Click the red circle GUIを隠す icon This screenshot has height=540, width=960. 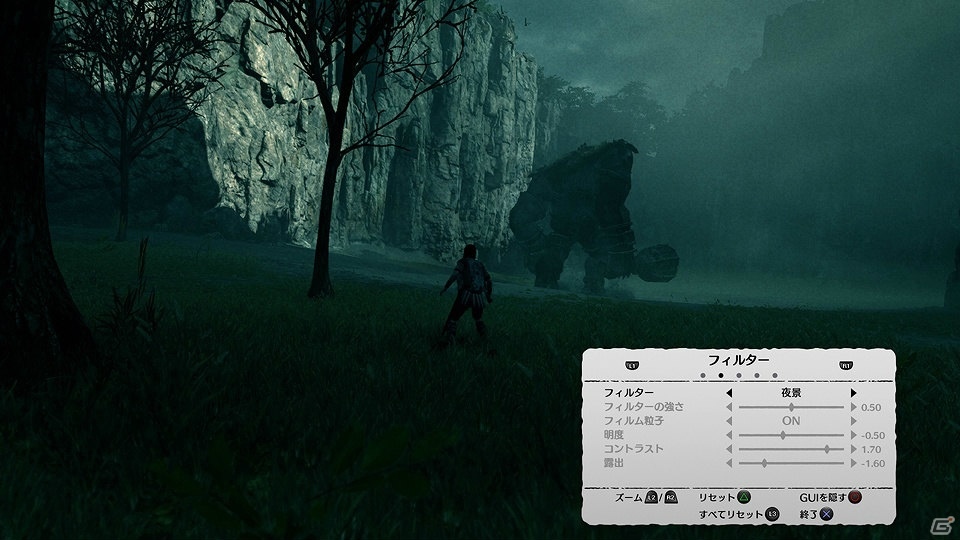coord(855,497)
